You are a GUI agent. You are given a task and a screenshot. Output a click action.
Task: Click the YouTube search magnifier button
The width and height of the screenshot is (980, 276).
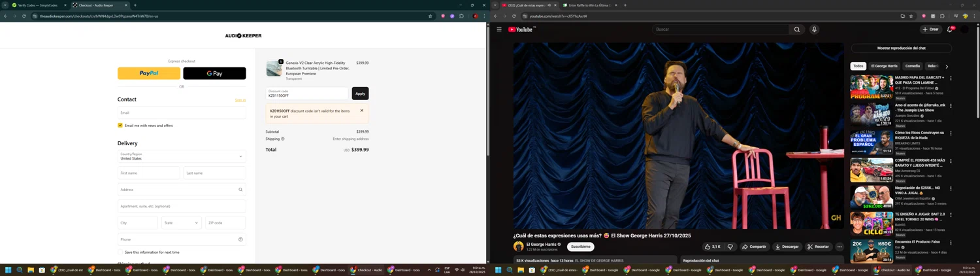(797, 29)
